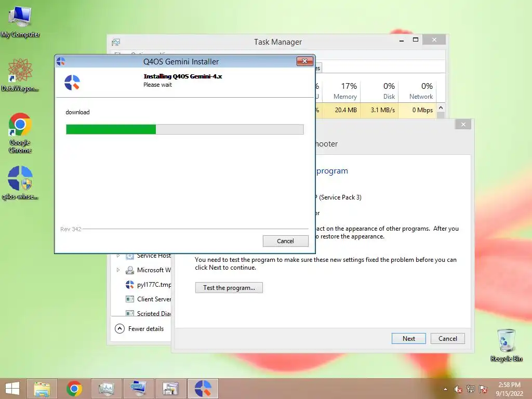Click the Service Host process icon
The height and width of the screenshot is (399, 532).
tap(129, 256)
